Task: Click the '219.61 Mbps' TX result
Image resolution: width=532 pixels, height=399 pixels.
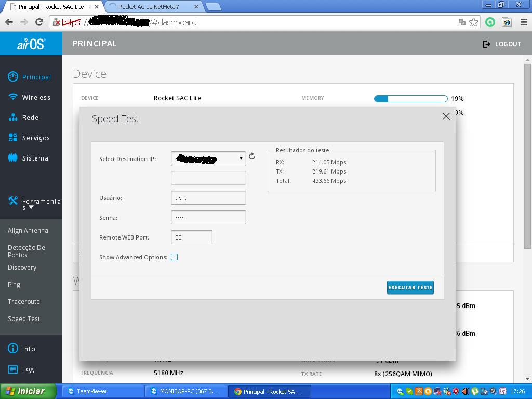Action: click(329, 171)
